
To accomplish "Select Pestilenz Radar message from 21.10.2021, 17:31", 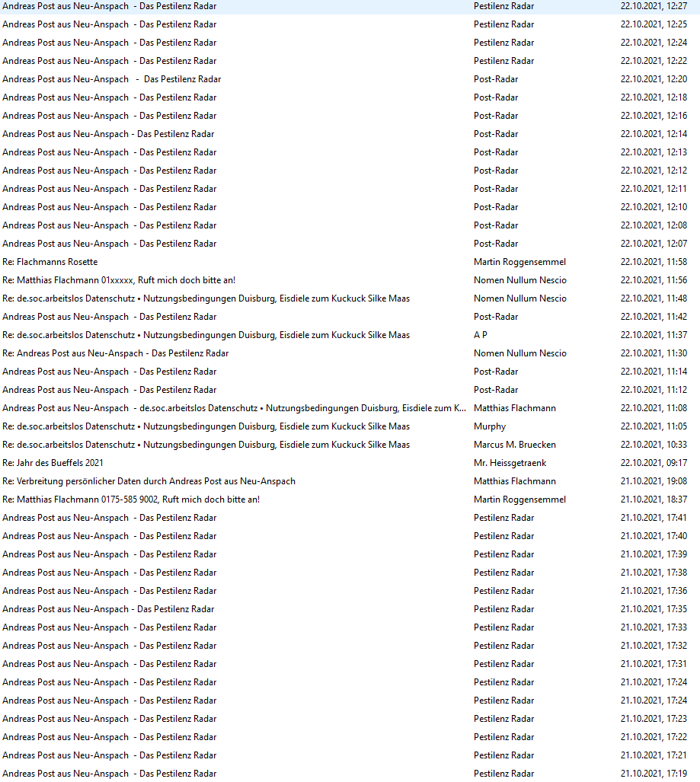I will (x=350, y=664).
